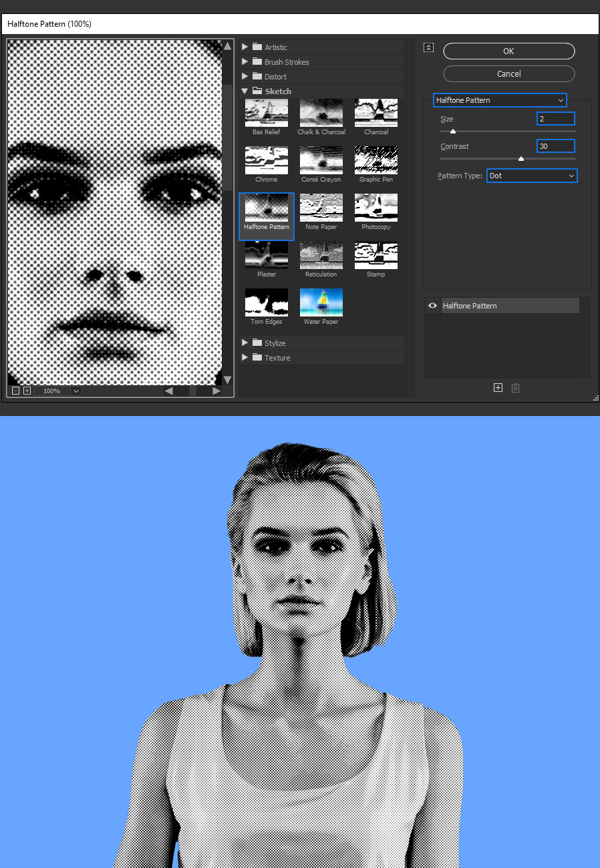Add a new effect layer

(498, 388)
